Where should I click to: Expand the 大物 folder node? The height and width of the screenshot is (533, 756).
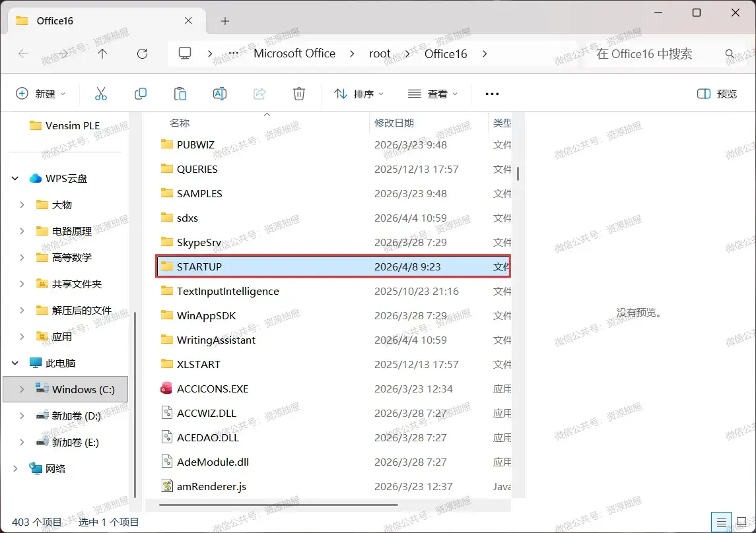click(x=22, y=204)
